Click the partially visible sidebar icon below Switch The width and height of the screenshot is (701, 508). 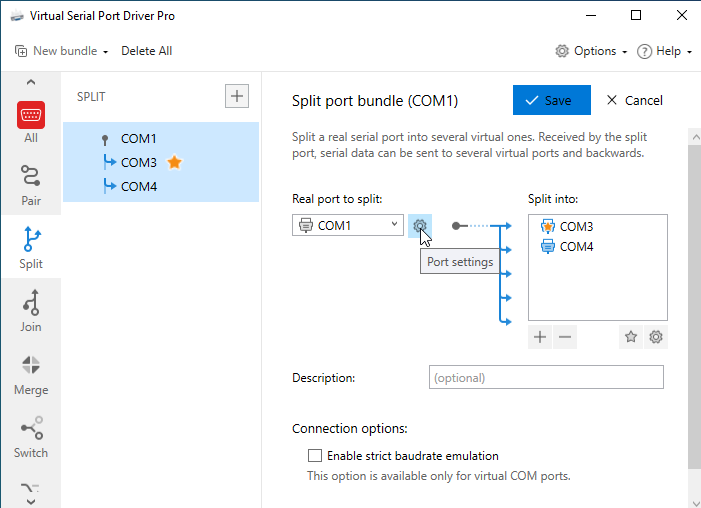point(31,487)
